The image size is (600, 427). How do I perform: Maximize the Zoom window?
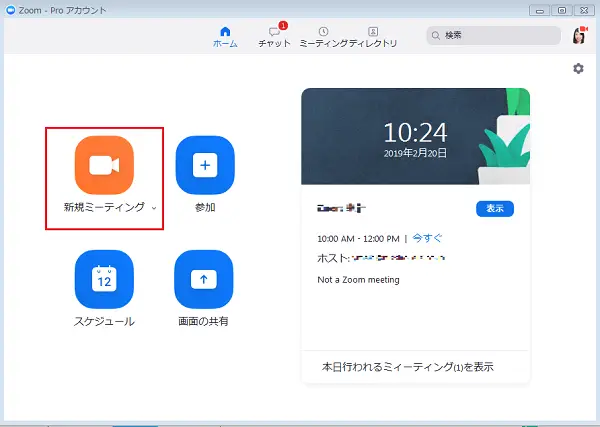[x=562, y=10]
